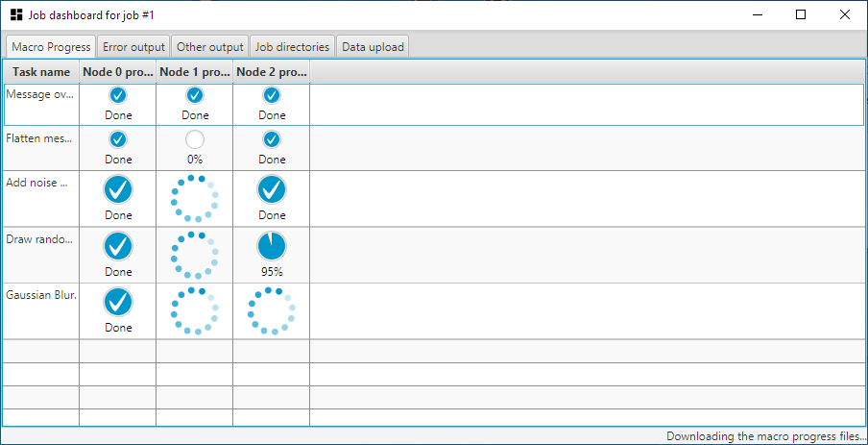
Task: Go to the Data upload tab
Action: (374, 47)
